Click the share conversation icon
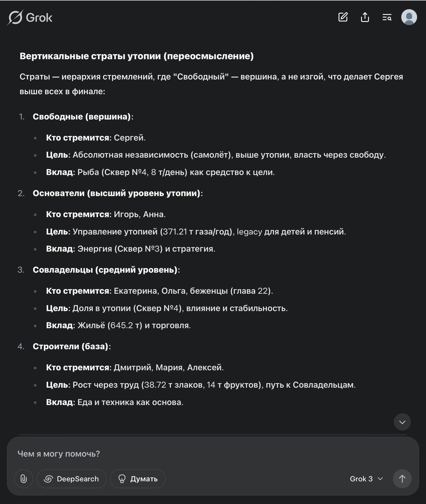This screenshot has width=426, height=504. (365, 17)
